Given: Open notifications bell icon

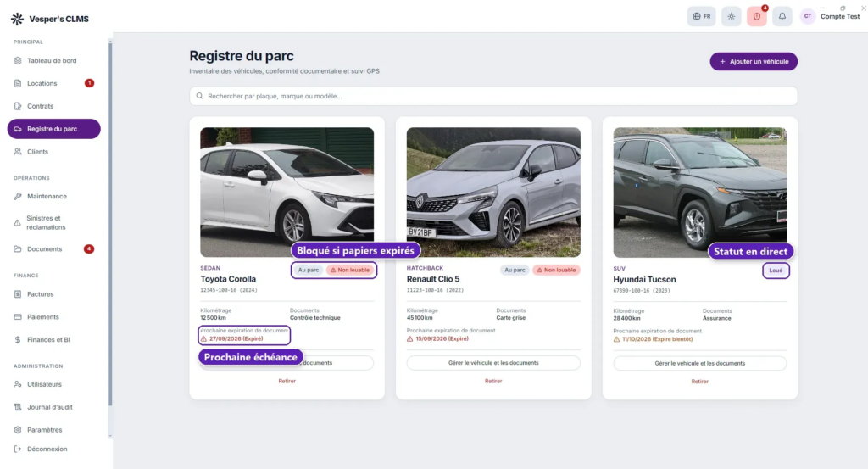Looking at the screenshot, I should [782, 17].
